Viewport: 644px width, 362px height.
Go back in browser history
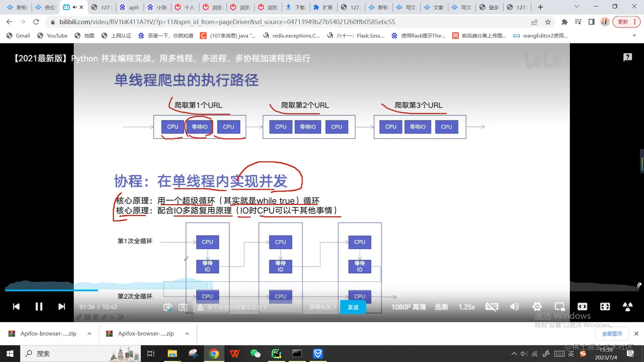9,22
